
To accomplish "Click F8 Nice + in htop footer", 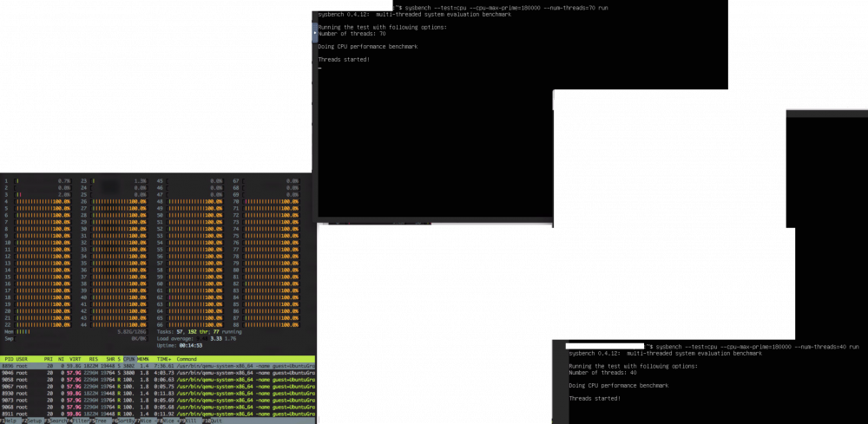I will (x=169, y=421).
